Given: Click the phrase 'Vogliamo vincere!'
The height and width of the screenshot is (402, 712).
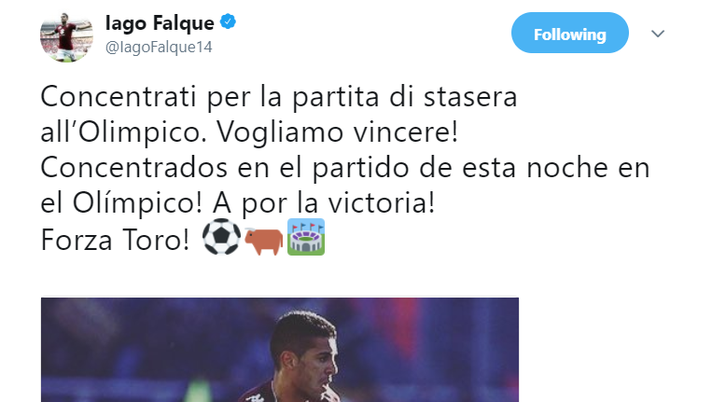Looking at the screenshot, I should (x=337, y=133).
